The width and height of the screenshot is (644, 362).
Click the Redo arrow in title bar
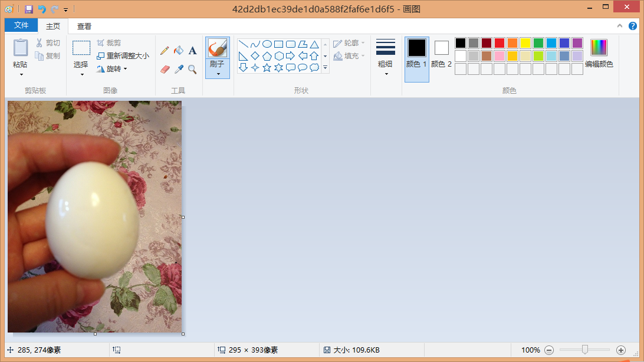tap(55, 9)
